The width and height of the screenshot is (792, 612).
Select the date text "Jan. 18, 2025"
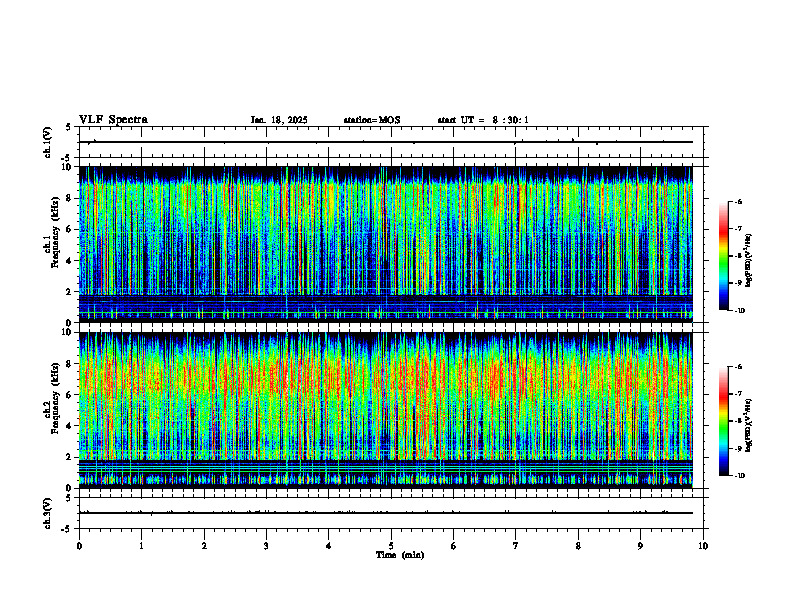[279, 120]
